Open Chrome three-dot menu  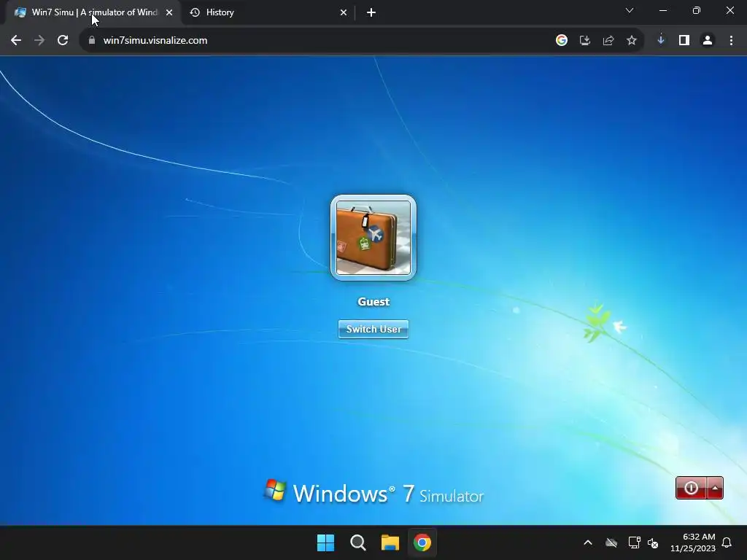point(731,41)
